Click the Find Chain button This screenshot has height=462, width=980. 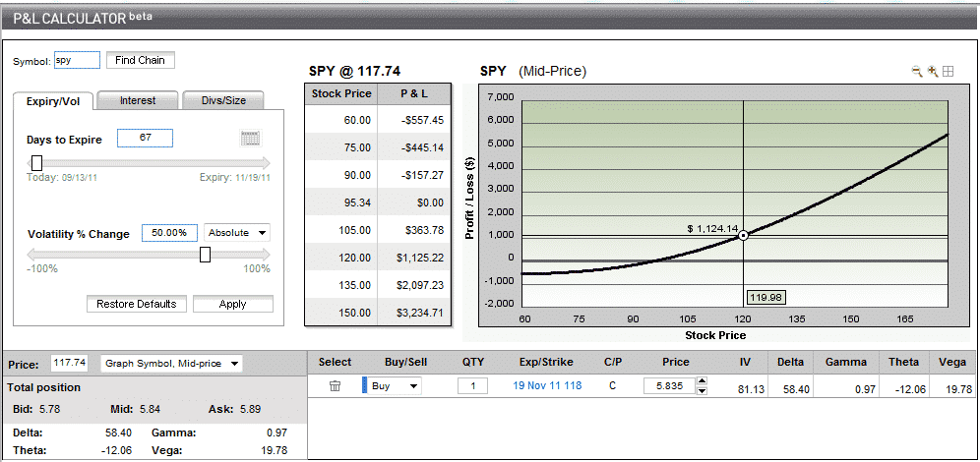[x=140, y=60]
